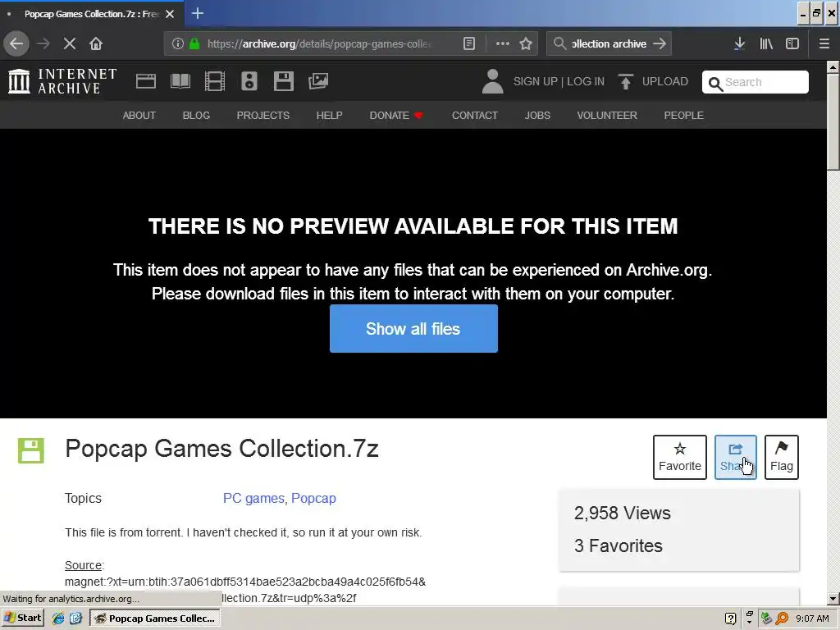Click SIGN UP link
The image size is (840, 630).
535,81
